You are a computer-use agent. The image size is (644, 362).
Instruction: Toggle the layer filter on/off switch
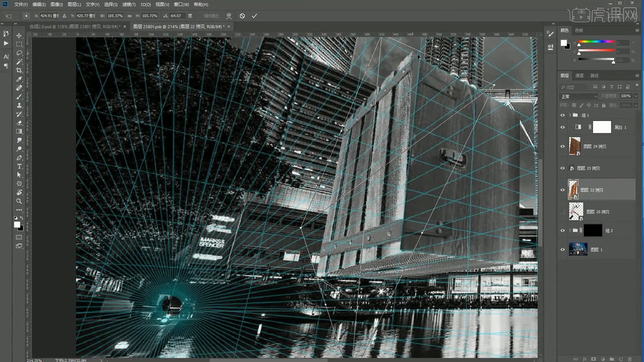pos(637,86)
